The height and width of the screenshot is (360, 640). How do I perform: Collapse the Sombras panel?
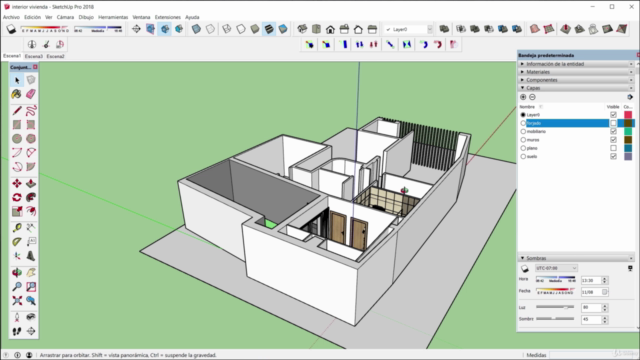coord(576,258)
